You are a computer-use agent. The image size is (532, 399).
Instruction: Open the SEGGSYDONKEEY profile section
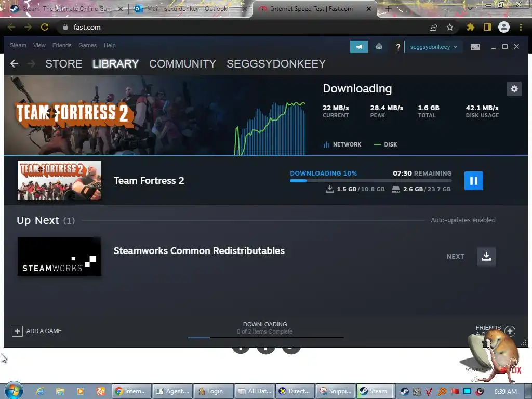[276, 64]
